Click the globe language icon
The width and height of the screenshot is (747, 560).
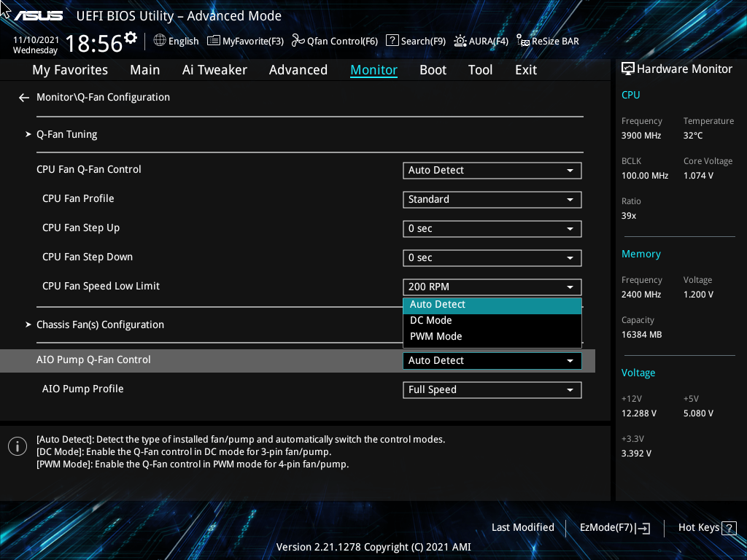160,41
